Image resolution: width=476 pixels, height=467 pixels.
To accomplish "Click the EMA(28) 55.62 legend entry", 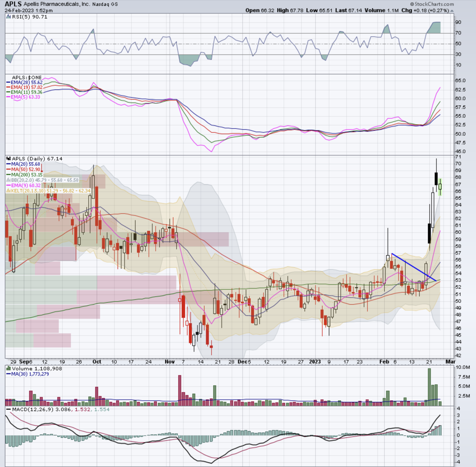I will point(26,83).
